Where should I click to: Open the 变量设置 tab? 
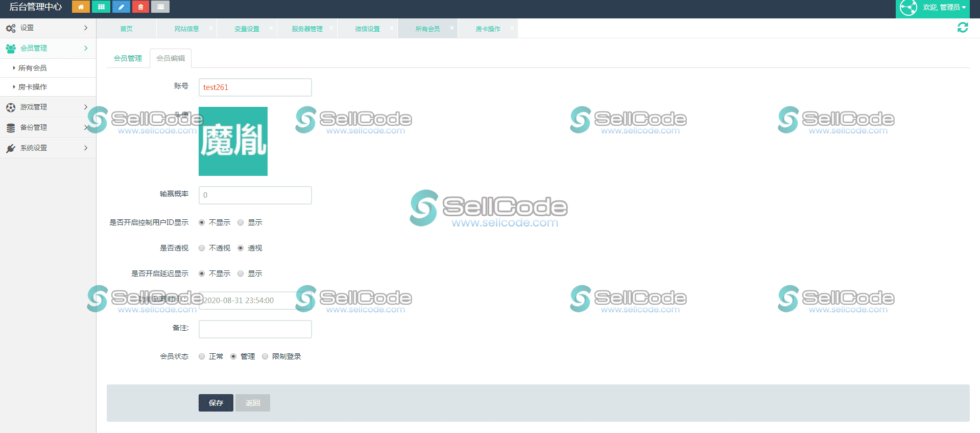point(247,29)
